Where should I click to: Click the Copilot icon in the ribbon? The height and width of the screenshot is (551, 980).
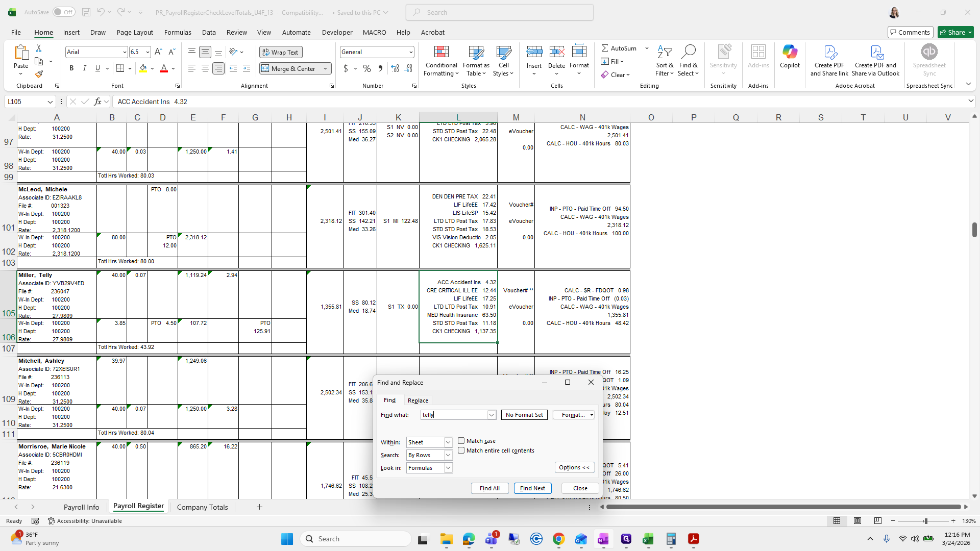pyautogui.click(x=790, y=53)
